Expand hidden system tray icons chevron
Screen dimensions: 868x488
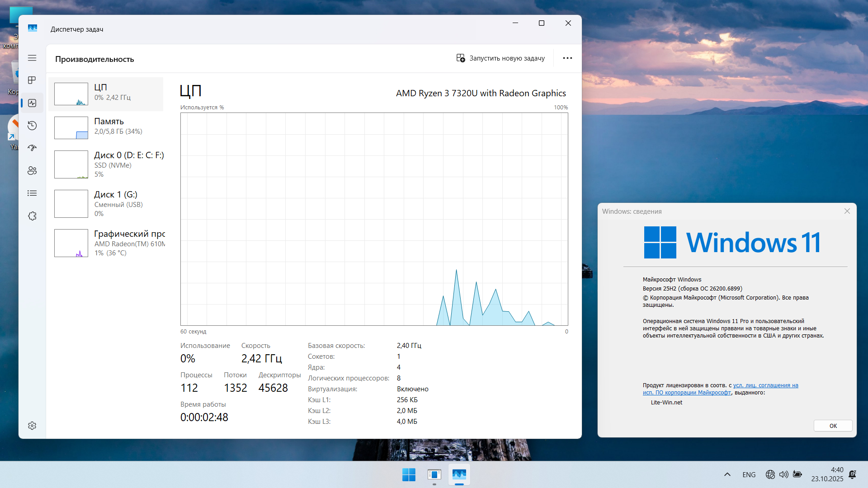[x=727, y=474]
